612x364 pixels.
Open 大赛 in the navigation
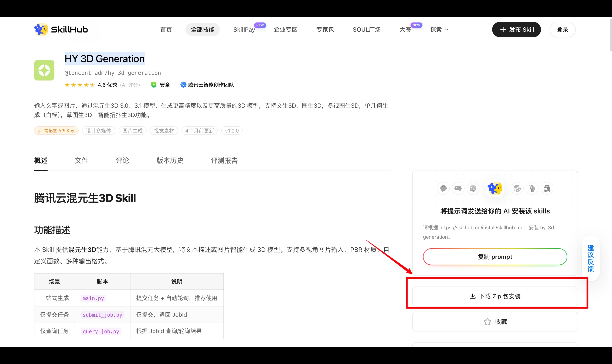pyautogui.click(x=405, y=30)
